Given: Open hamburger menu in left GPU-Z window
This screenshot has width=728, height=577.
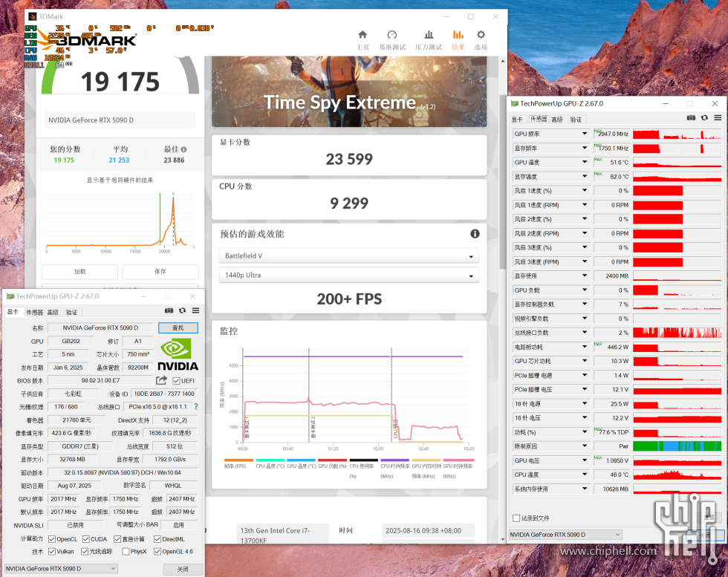Looking at the screenshot, I should coord(195,310).
